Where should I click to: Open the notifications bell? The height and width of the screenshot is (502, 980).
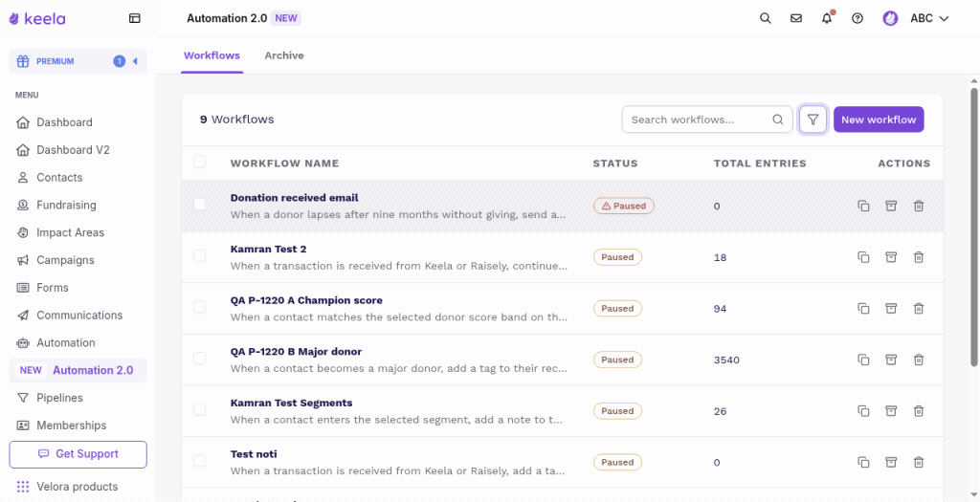pyautogui.click(x=827, y=18)
